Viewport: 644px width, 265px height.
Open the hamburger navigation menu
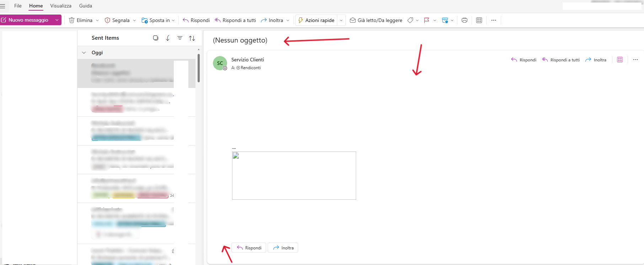coord(2,6)
